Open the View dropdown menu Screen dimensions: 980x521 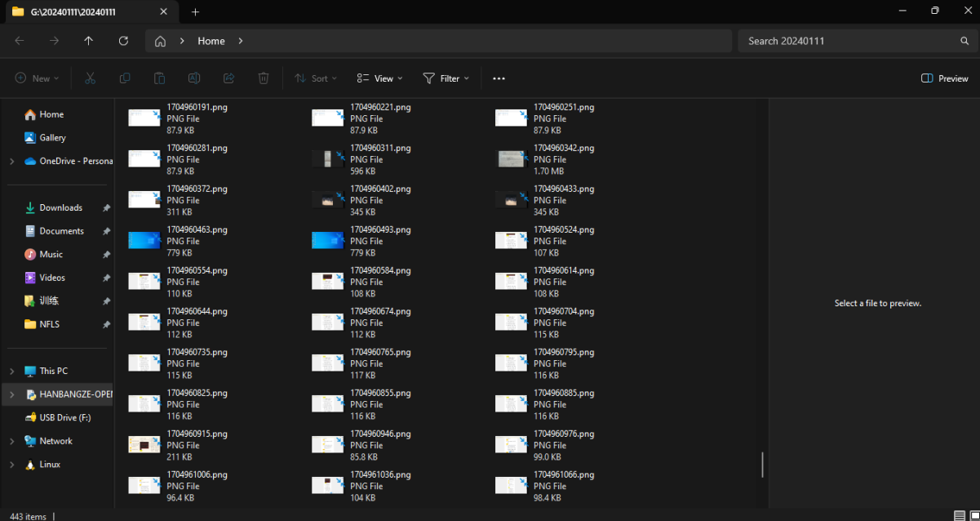380,78
